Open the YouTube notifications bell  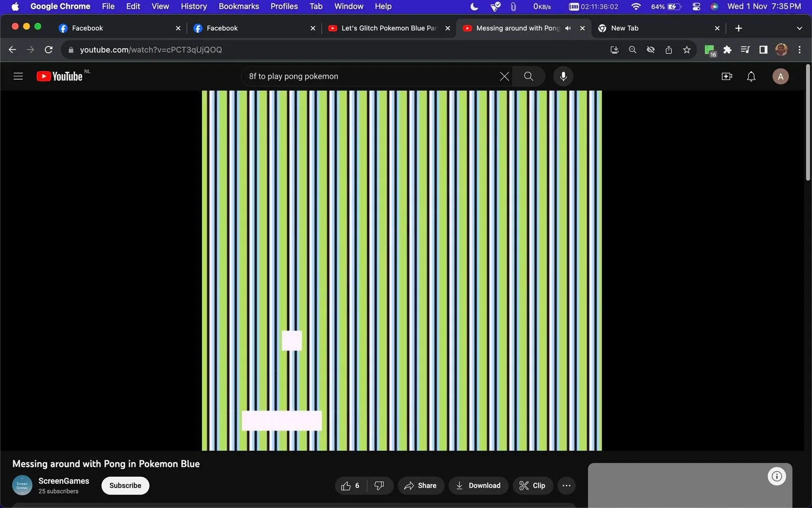751,76
